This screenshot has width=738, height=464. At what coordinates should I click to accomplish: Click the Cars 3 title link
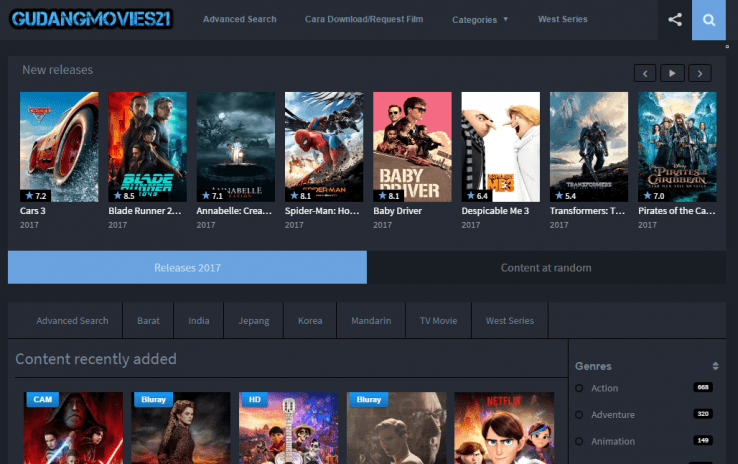coord(32,211)
